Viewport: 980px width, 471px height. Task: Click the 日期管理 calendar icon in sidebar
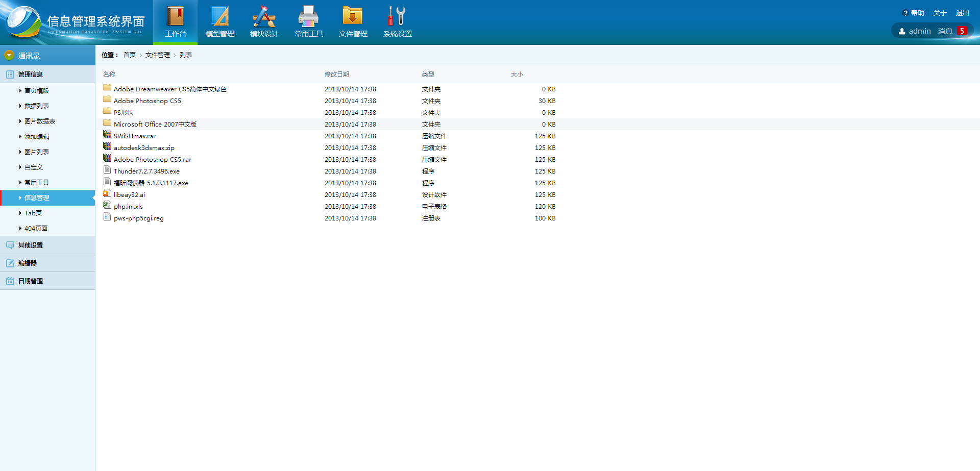(x=10, y=281)
